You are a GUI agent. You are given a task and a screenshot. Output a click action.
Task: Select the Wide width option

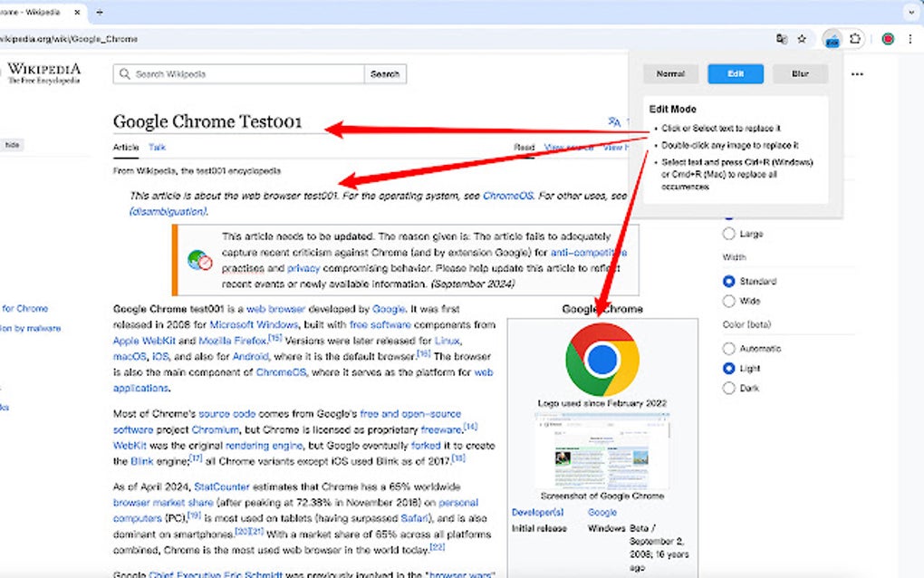(x=729, y=301)
